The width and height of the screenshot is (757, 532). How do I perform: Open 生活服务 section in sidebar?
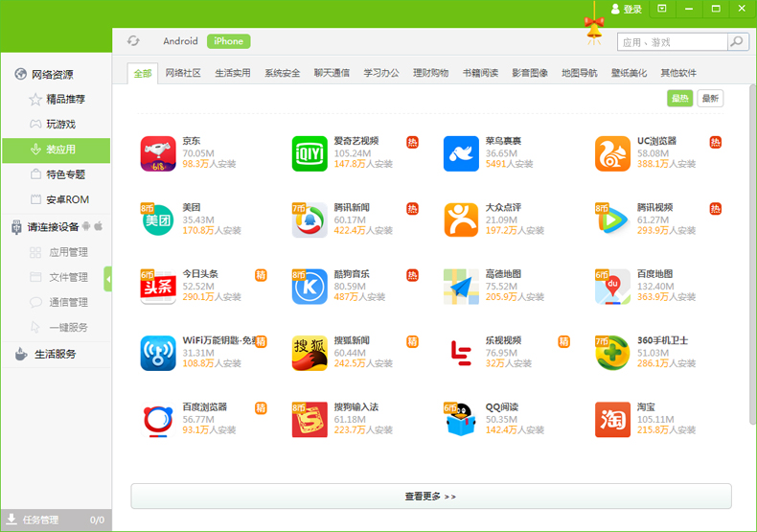tap(53, 355)
